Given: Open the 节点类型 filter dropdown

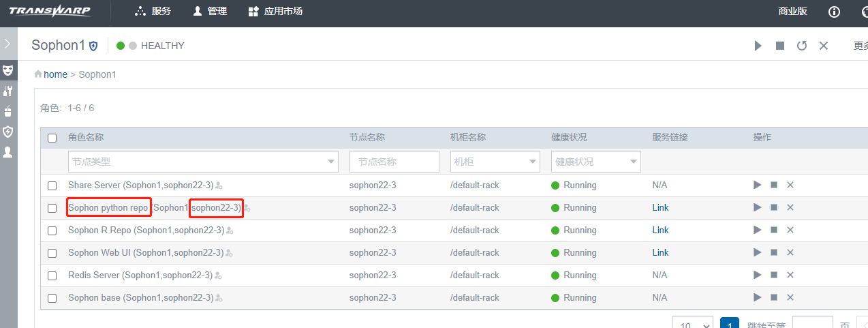Looking at the screenshot, I should click(x=204, y=162).
